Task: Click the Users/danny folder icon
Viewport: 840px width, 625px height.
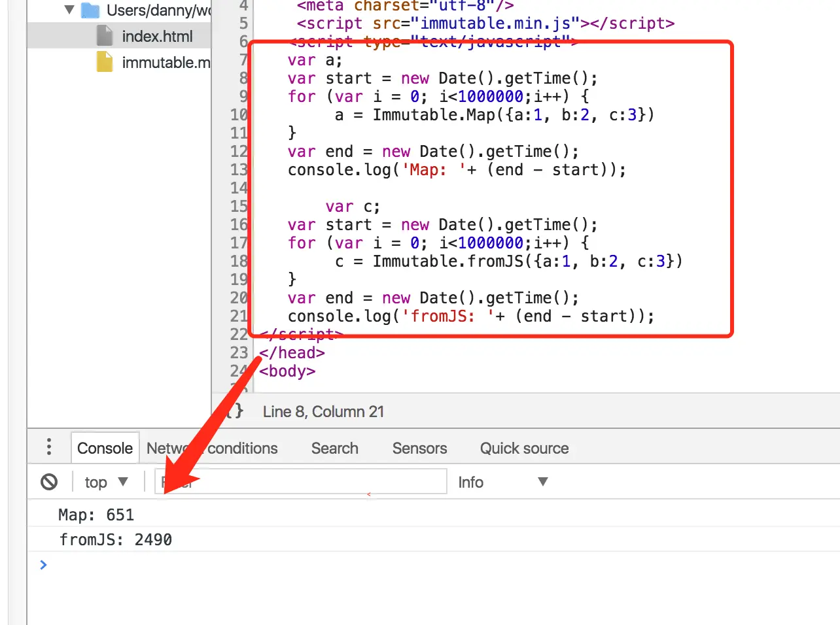Action: (90, 10)
